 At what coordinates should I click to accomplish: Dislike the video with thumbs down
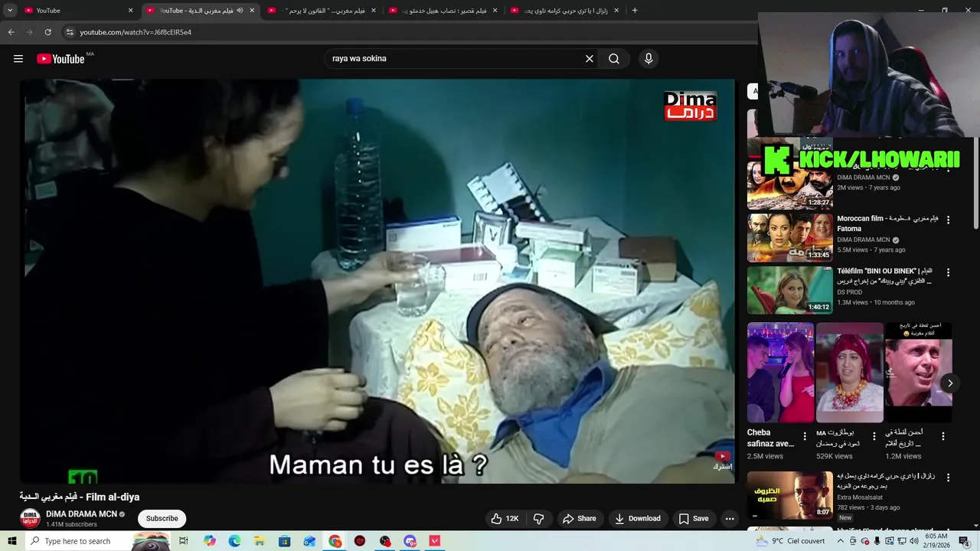(x=539, y=519)
